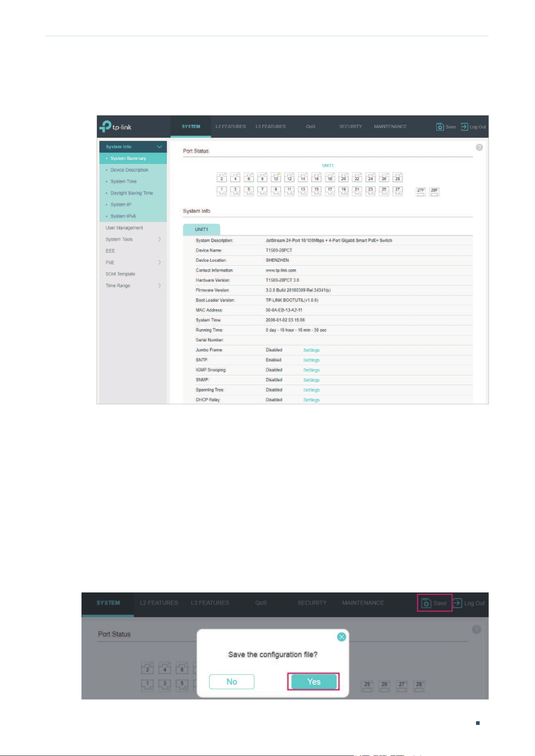Image resolution: width=535 pixels, height=756 pixels.
Task: Select port 12 icon in Port Status
Action: (x=289, y=178)
